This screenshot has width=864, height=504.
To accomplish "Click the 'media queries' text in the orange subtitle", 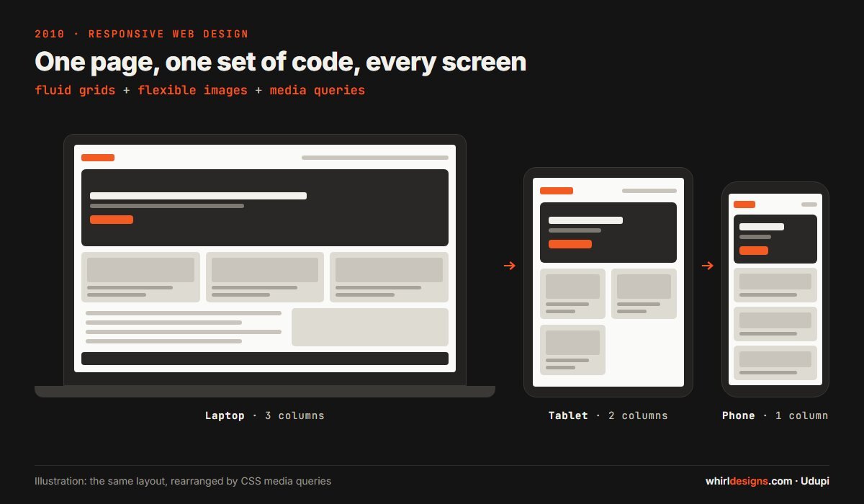I will coord(318,91).
